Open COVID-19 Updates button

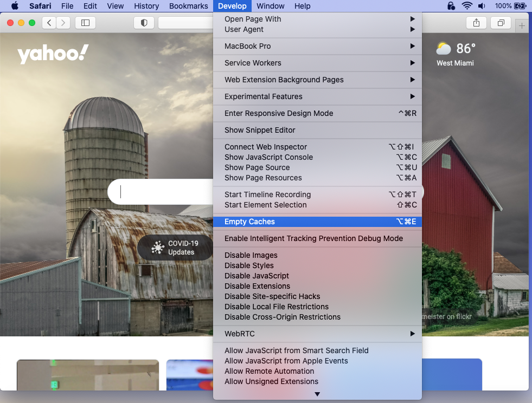(x=175, y=248)
